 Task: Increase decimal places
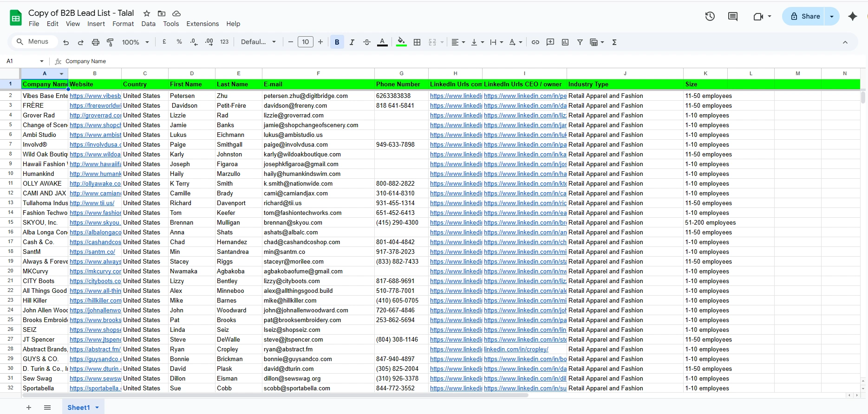click(209, 42)
